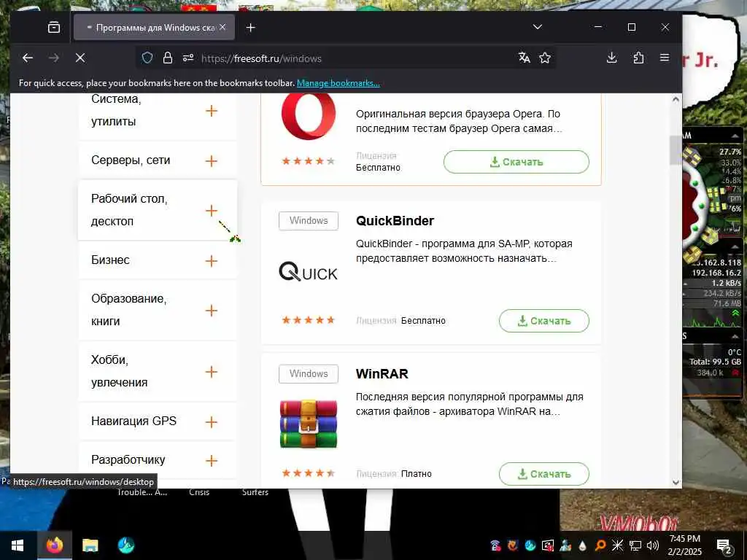Open File Explorer from the taskbar
The image size is (747, 560).
(90, 545)
